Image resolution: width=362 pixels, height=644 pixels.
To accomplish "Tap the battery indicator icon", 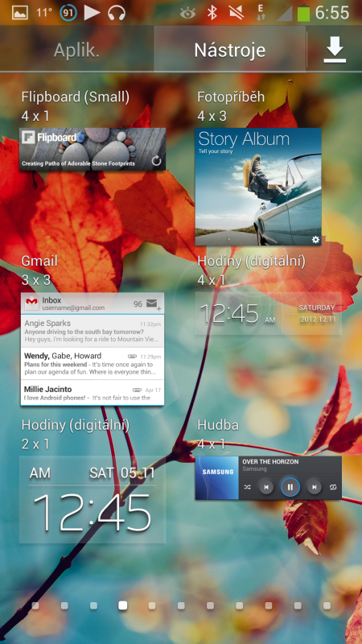I will point(304,13).
